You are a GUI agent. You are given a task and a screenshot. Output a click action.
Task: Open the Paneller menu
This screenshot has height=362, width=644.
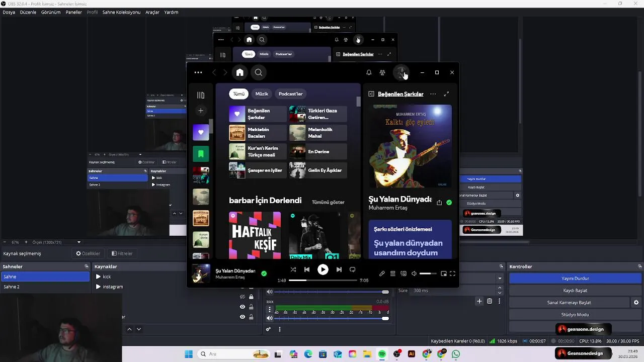[74, 12]
